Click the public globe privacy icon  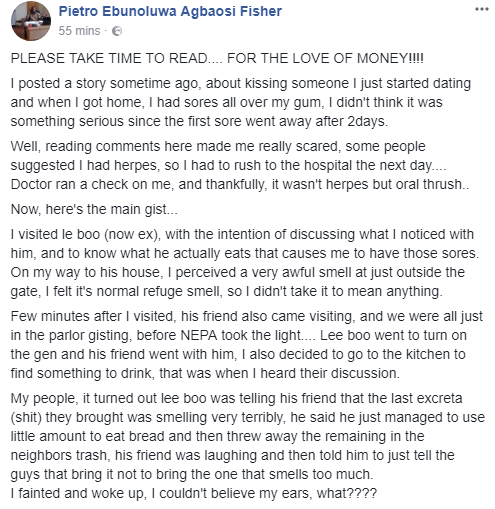[x=117, y=31]
